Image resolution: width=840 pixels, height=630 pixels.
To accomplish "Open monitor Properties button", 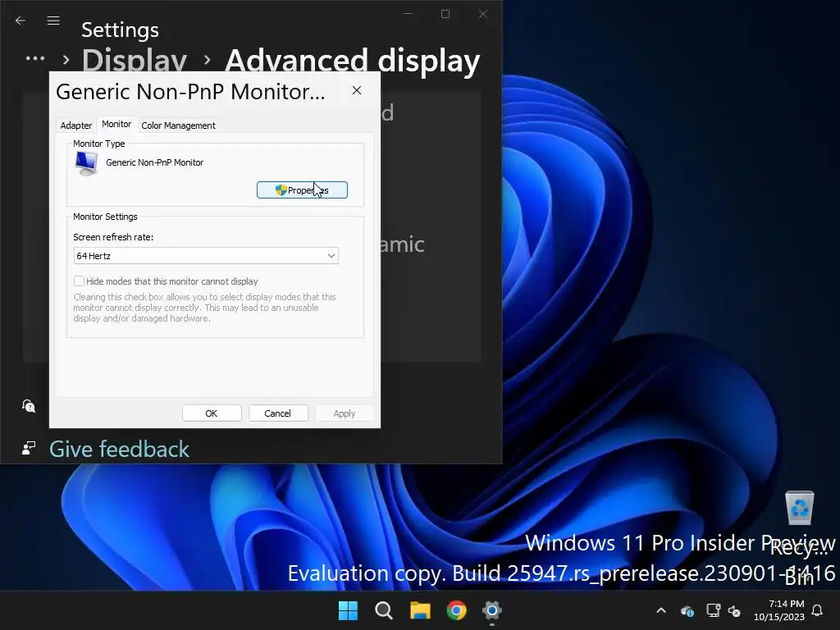I will pyautogui.click(x=302, y=190).
